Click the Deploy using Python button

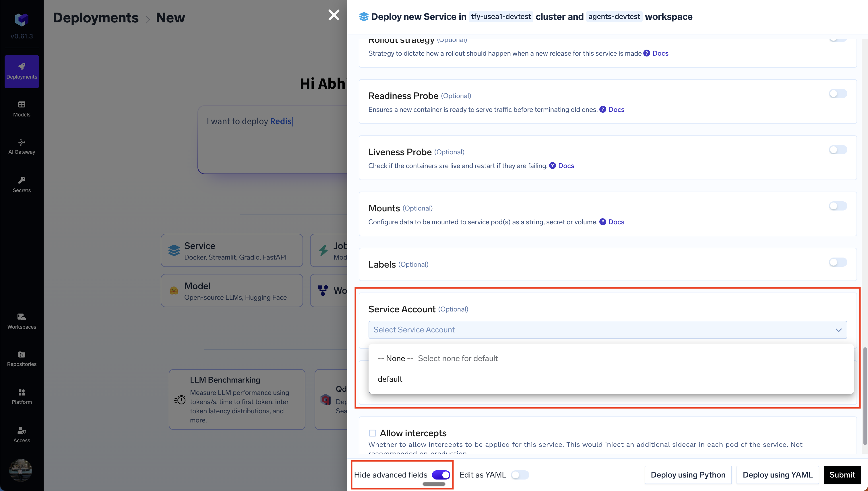click(688, 475)
